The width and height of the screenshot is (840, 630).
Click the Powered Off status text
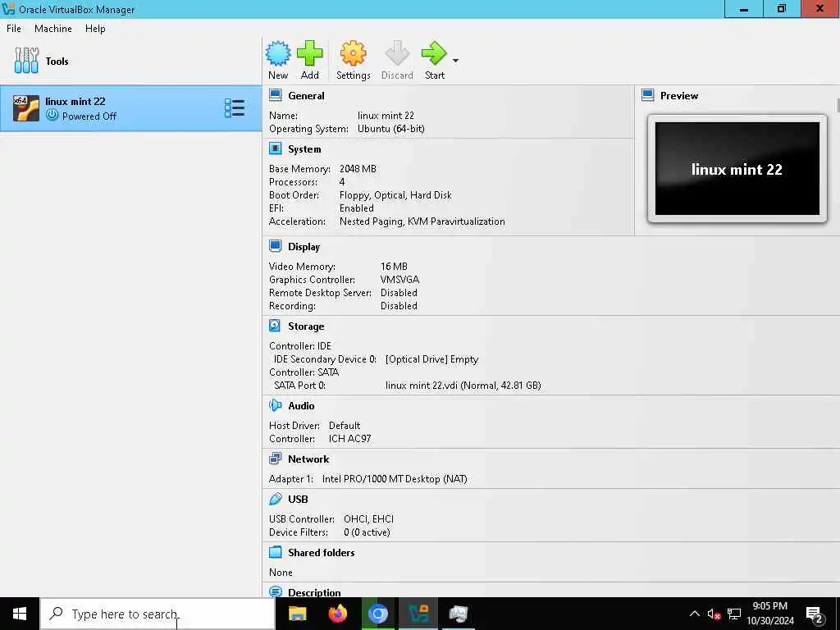click(x=89, y=116)
